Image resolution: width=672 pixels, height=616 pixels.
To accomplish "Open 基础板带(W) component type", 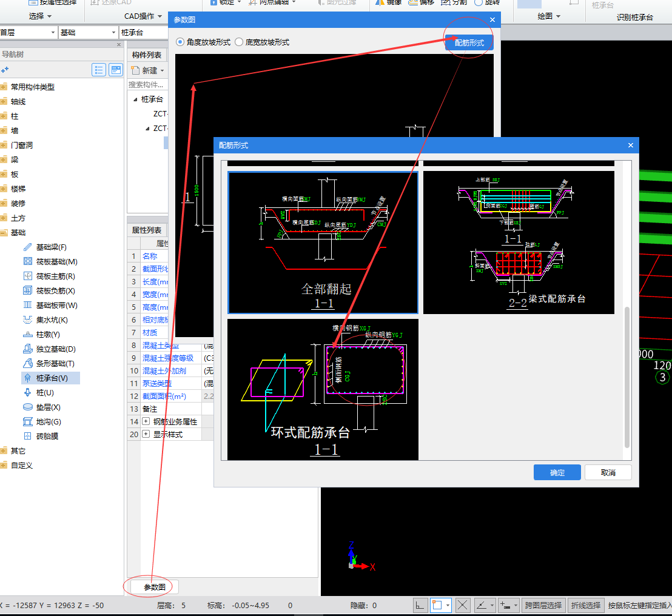I will click(x=27, y=306).
